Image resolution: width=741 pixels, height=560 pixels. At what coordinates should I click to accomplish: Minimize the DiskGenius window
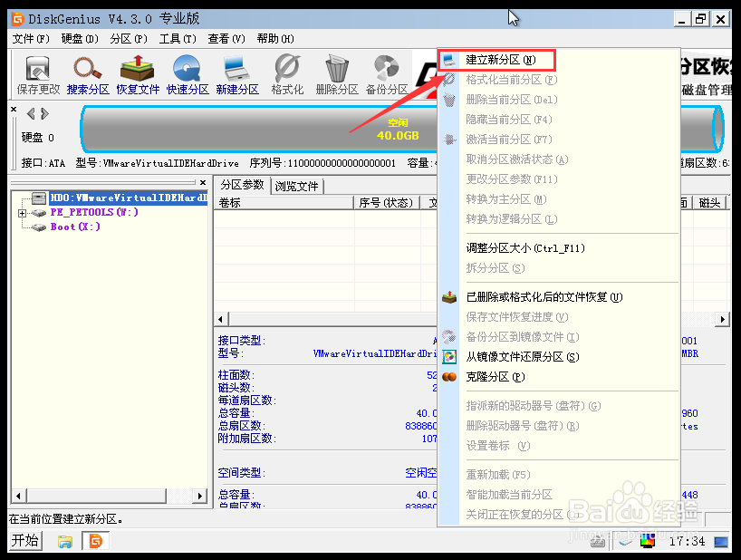(681, 19)
